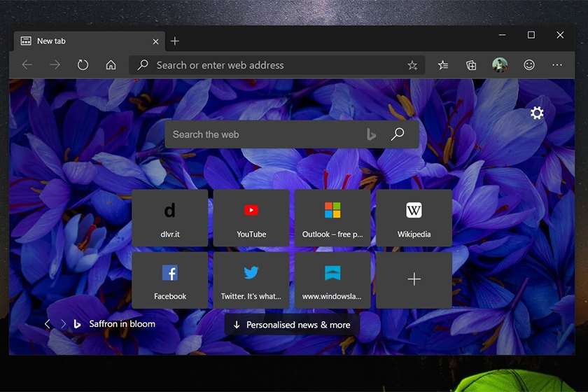Image resolution: width=588 pixels, height=392 pixels.
Task: Open the Outlook quick link tile
Action: (332, 218)
